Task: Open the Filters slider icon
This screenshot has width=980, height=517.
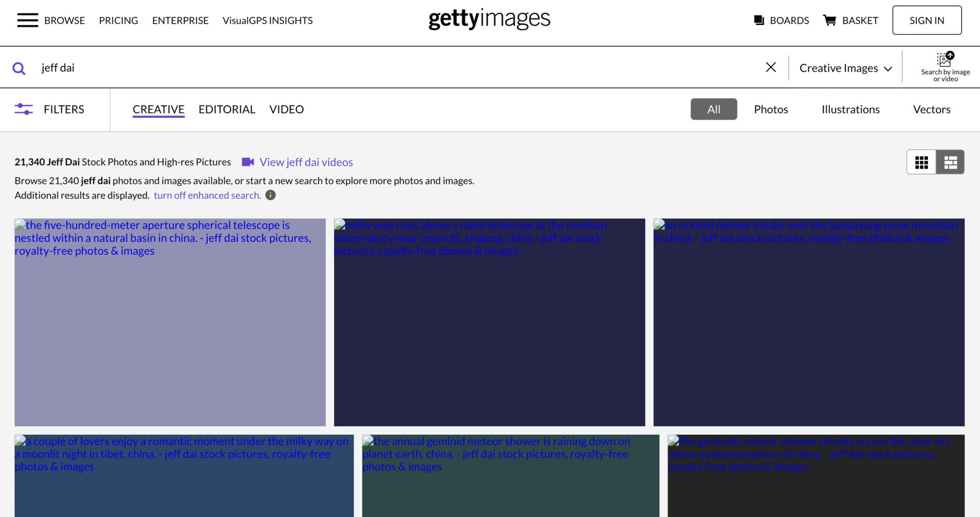Action: pyautogui.click(x=23, y=109)
